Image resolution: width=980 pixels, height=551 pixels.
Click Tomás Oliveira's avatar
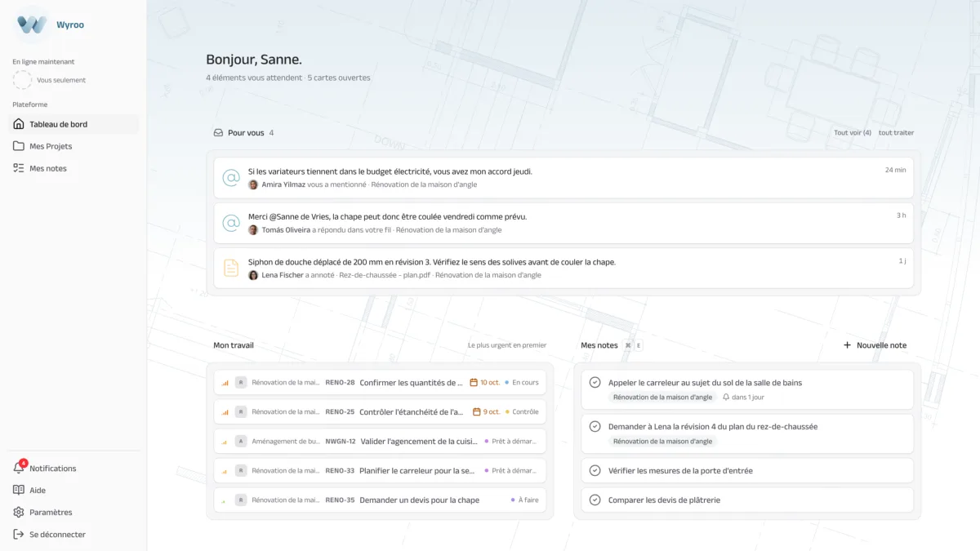point(253,230)
